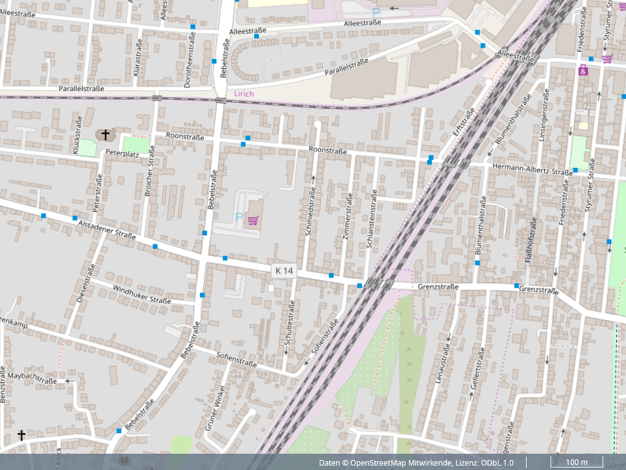This screenshot has height=470, width=626.
Task: Open the ODbL 1.0 license link
Action: (x=495, y=463)
